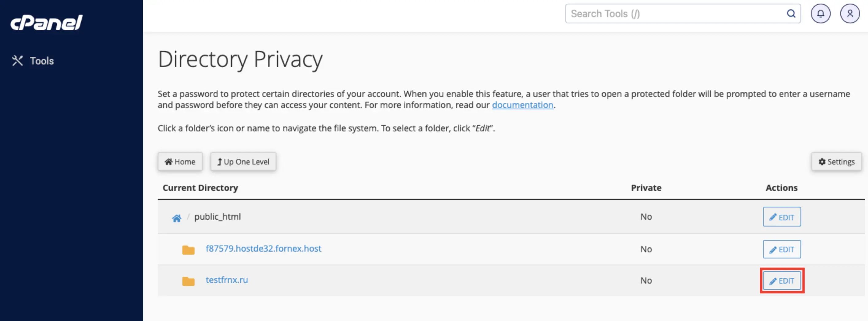Open the documentation link
This screenshot has width=868, height=321.
[x=522, y=105]
